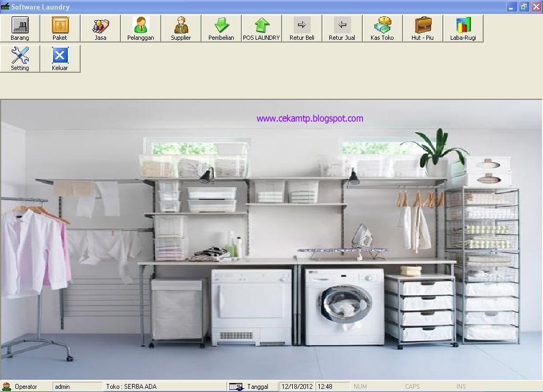Click the admin operator name field

[x=77, y=386]
